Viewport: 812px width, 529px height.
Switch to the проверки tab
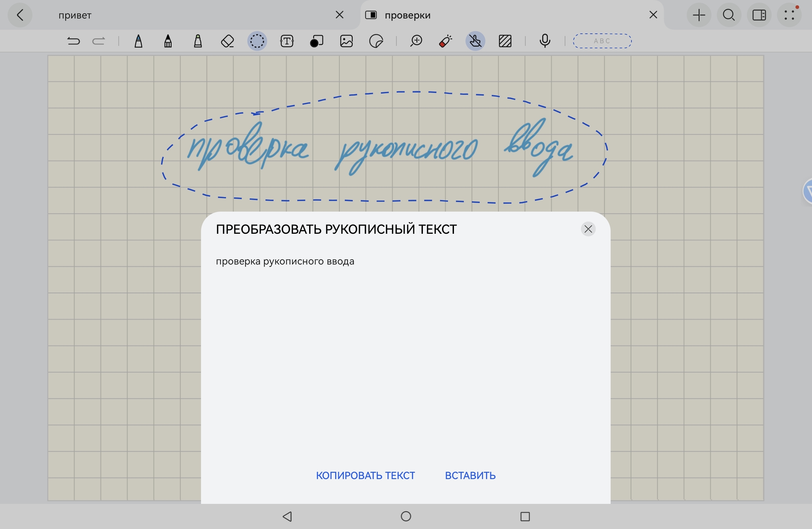495,15
